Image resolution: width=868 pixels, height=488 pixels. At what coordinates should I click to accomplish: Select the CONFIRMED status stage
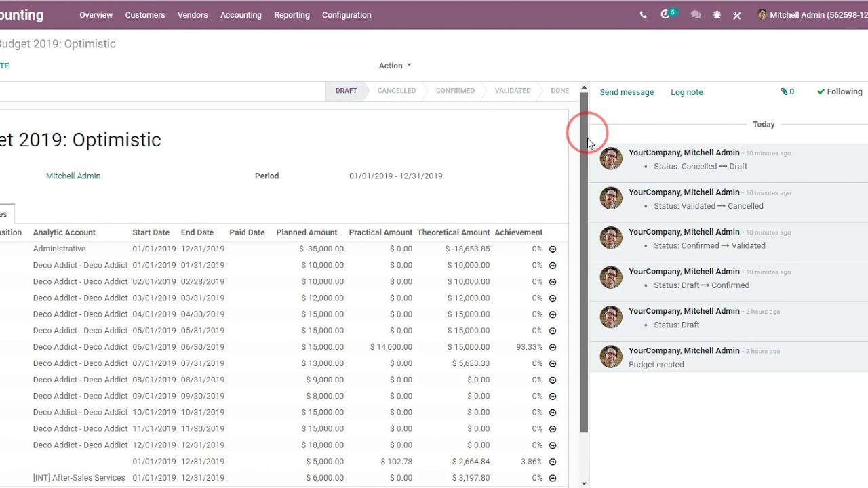point(455,91)
